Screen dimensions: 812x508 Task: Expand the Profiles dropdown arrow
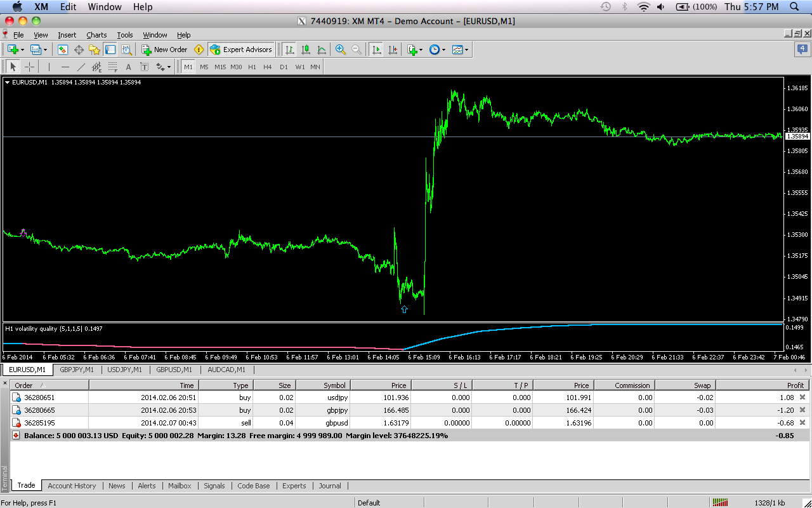point(45,50)
